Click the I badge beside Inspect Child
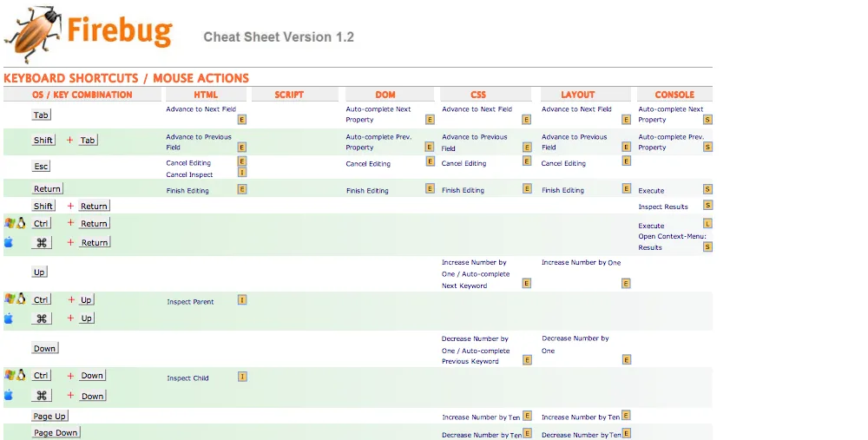 (242, 377)
